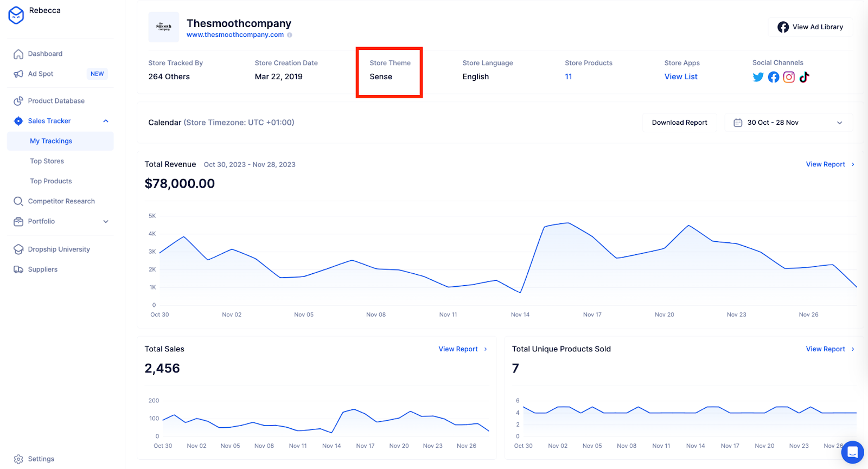Screen dimensions: 868x469
Task: Click the 264 Others tracked value
Action: tap(169, 76)
